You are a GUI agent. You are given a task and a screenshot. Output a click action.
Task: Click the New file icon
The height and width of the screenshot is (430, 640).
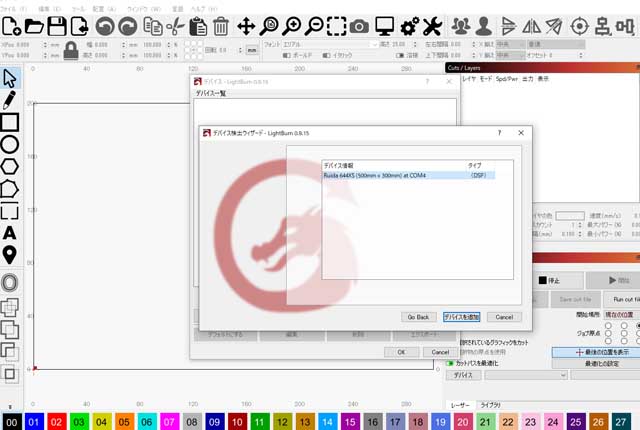pos(11,27)
